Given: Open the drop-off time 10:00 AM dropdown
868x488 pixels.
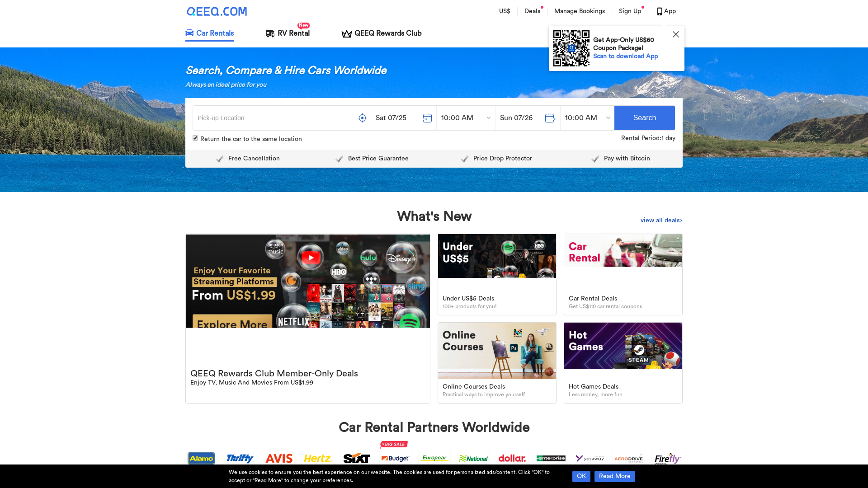Looking at the screenshot, I should click(x=587, y=118).
